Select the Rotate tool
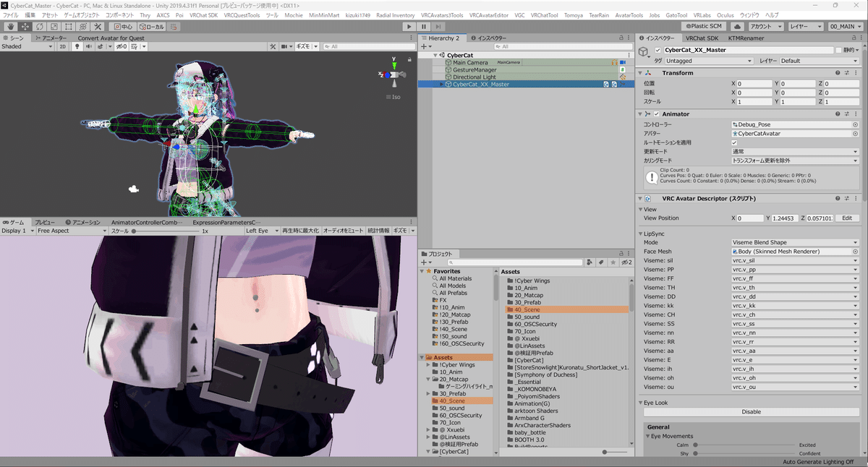This screenshot has height=467, width=868. click(39, 26)
